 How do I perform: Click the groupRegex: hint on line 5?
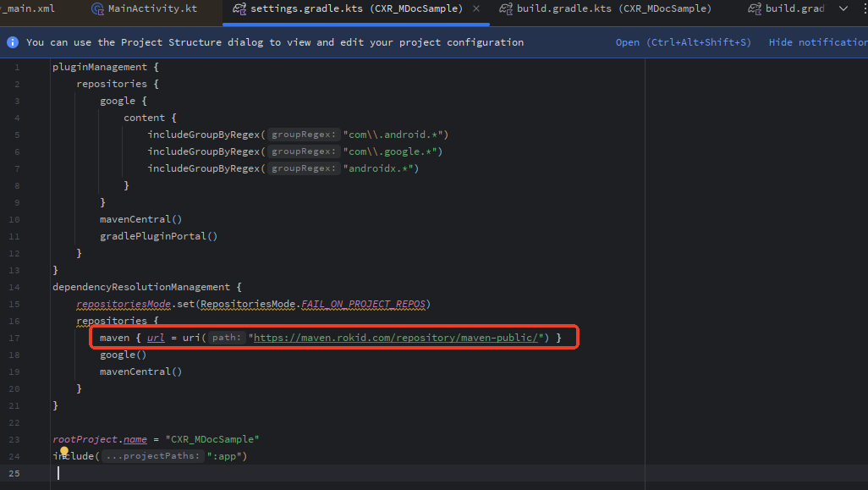304,135
